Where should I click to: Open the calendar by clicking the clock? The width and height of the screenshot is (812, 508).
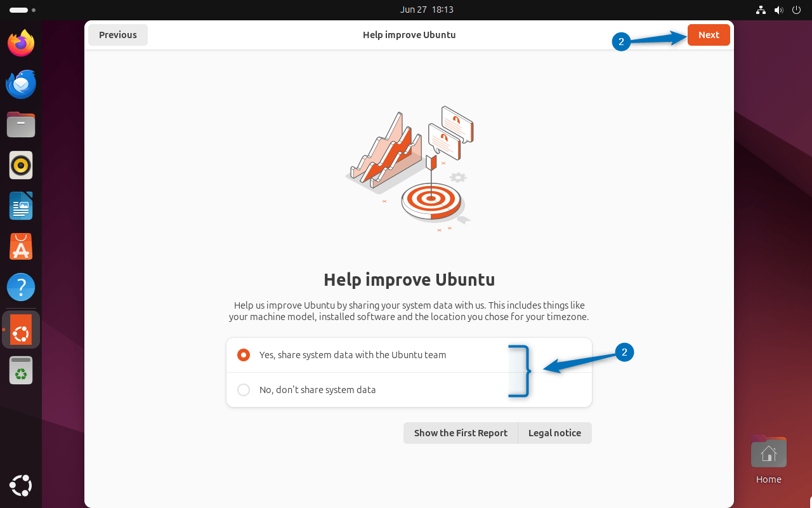427,10
